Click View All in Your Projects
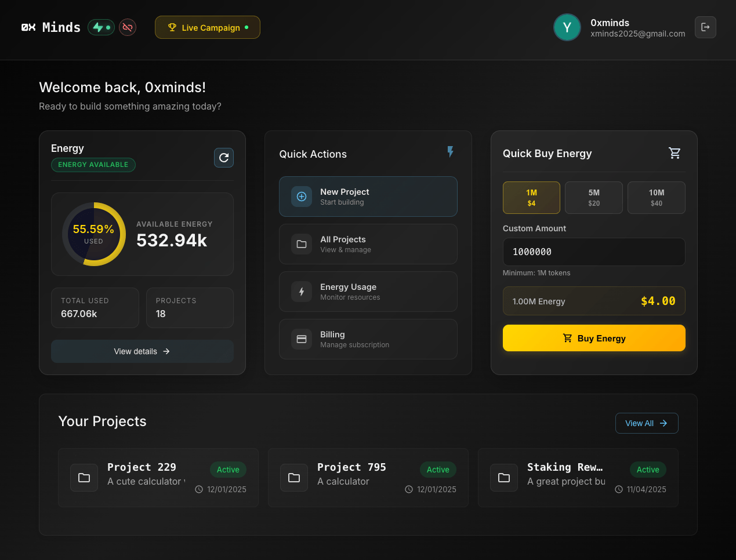Screen dimensions: 736x560 point(647,423)
